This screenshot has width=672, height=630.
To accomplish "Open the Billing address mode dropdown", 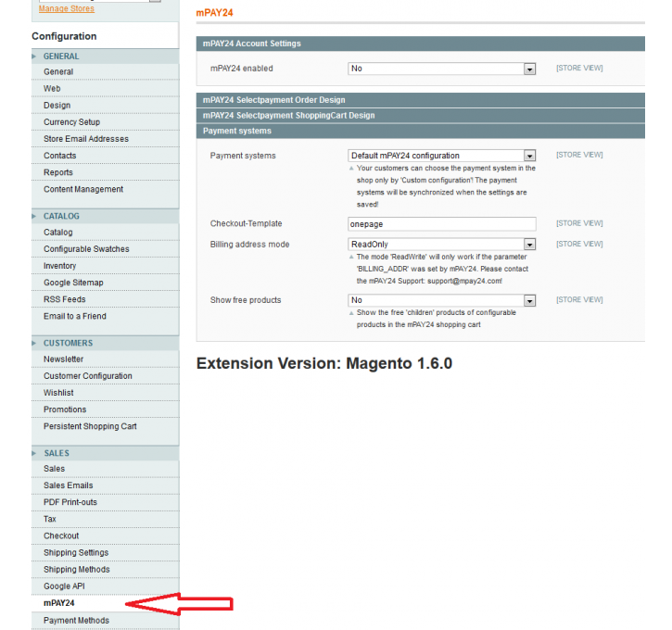I will point(442,244).
